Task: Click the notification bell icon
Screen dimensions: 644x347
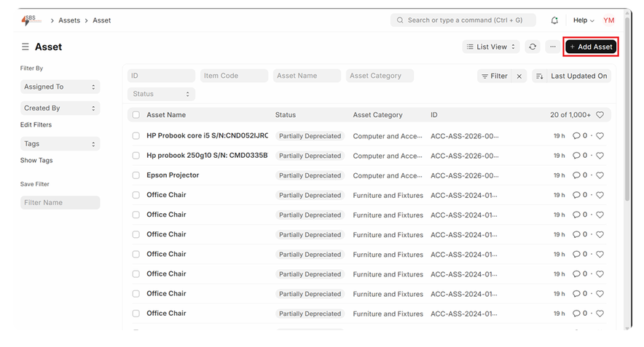Action: pos(554,20)
